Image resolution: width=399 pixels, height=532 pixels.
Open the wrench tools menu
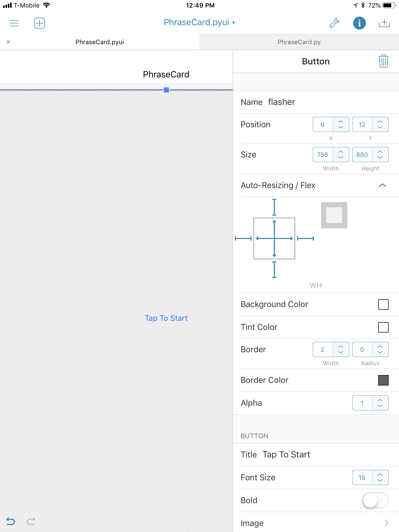pos(334,23)
